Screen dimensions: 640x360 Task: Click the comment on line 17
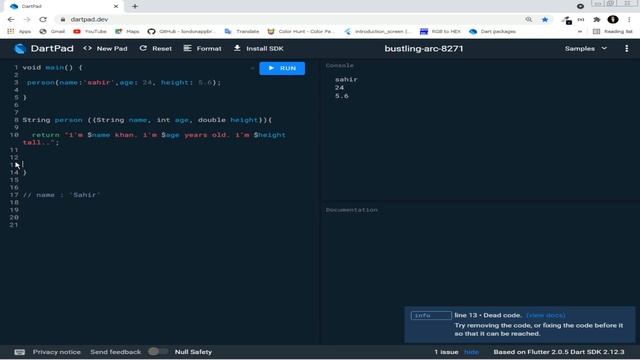click(x=61, y=195)
